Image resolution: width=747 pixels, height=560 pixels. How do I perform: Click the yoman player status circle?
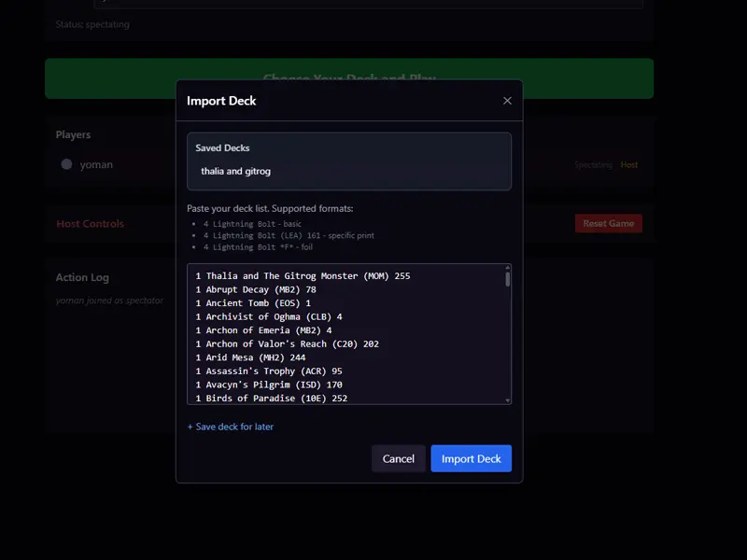click(66, 164)
